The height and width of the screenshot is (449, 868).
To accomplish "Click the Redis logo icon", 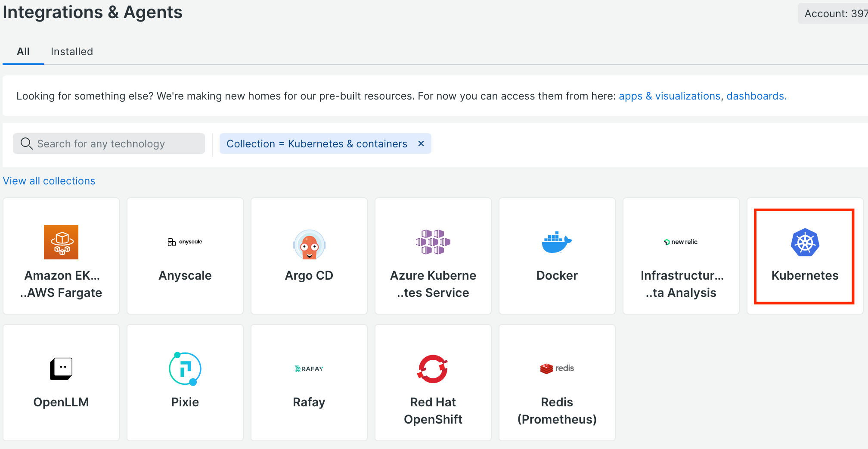I will click(x=557, y=368).
